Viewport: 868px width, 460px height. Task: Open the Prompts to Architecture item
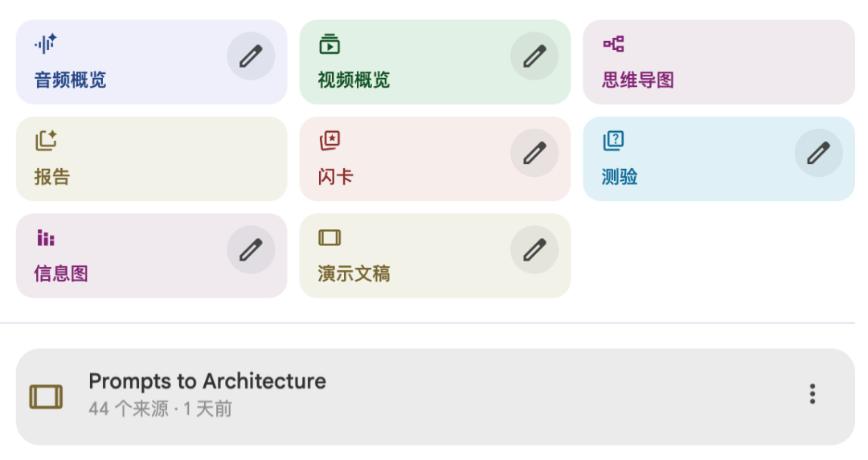207,382
